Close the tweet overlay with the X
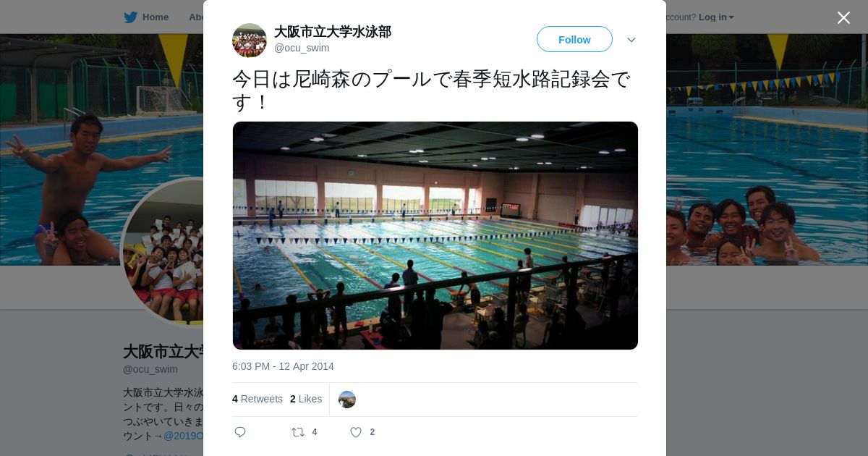This screenshot has width=868, height=456. [x=843, y=18]
